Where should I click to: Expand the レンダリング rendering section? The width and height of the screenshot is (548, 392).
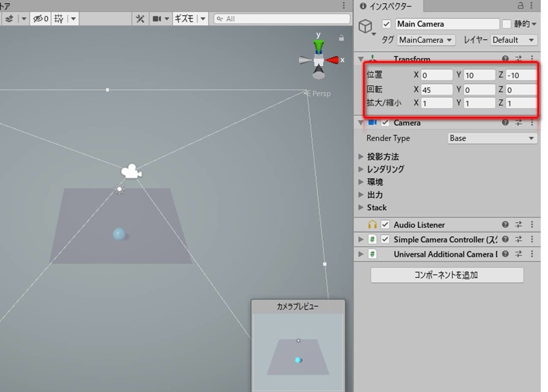click(x=361, y=169)
